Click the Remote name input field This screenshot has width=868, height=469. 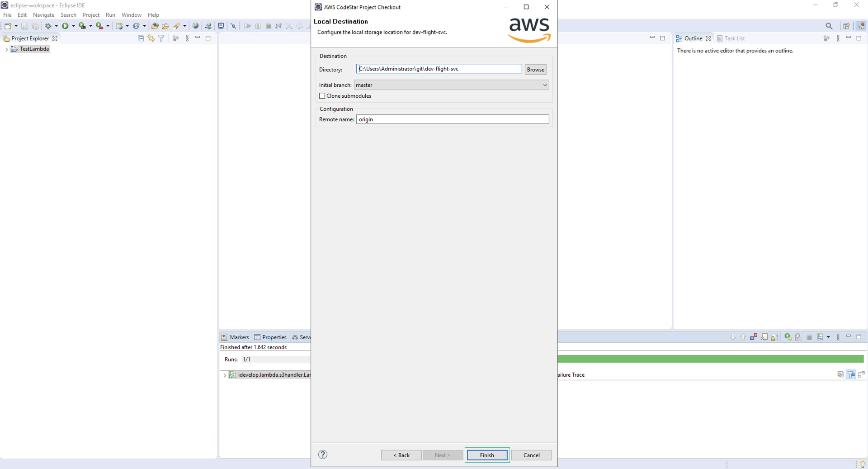(x=453, y=119)
